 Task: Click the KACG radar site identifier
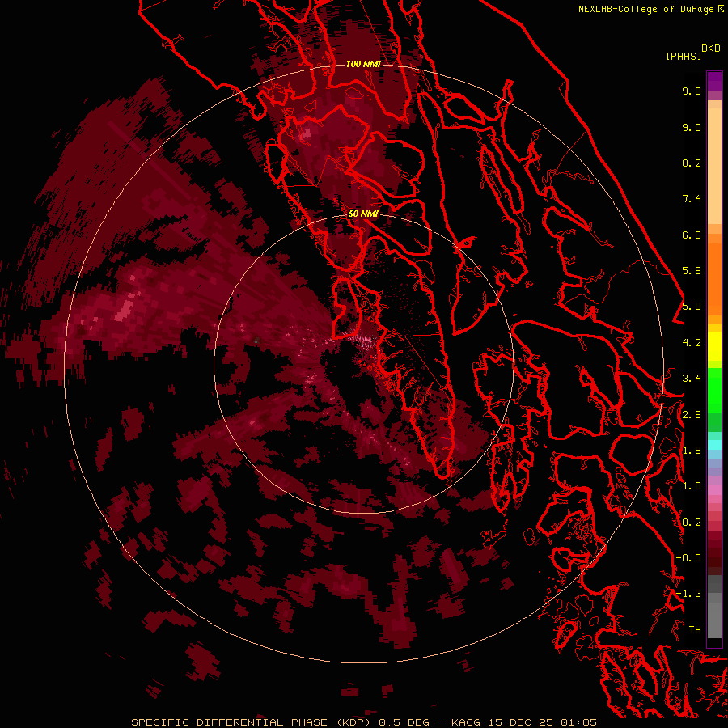(x=467, y=722)
